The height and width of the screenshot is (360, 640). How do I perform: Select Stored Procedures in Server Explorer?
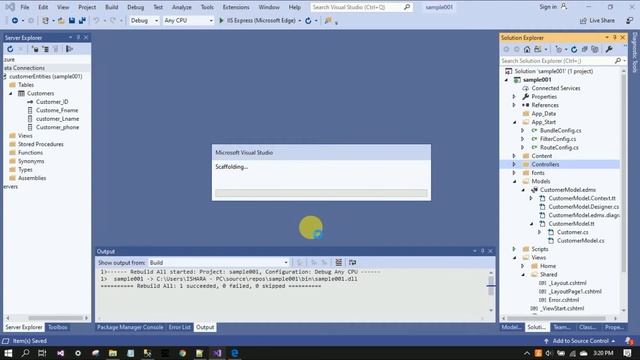40,144
